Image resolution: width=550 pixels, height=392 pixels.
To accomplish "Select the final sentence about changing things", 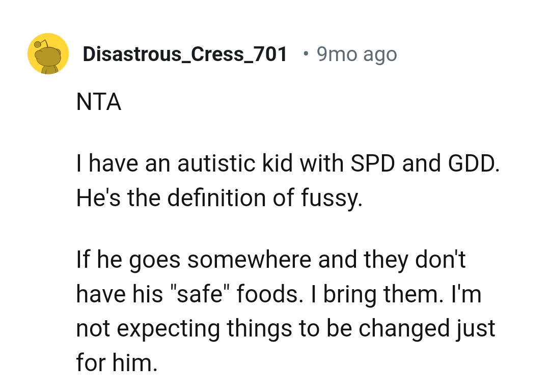I will (x=285, y=328).
